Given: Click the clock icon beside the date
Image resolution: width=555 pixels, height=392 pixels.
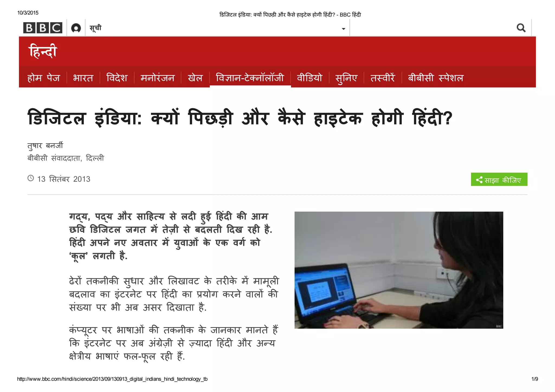Looking at the screenshot, I should click(31, 178).
